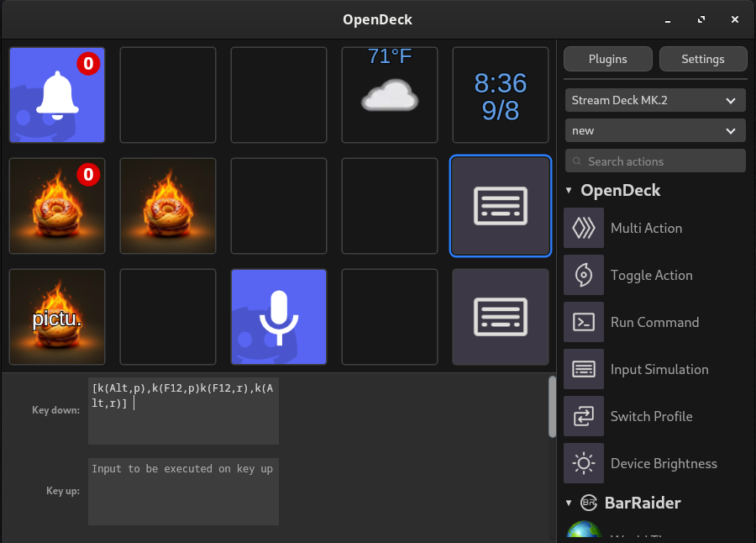Image resolution: width=756 pixels, height=543 pixels.
Task: Close the OpenDeck window
Action: tap(735, 20)
